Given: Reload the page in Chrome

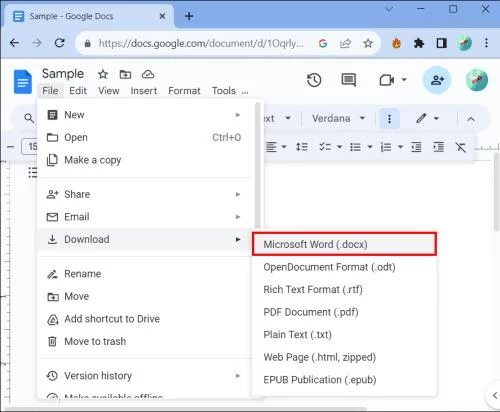Looking at the screenshot, I should point(59,43).
